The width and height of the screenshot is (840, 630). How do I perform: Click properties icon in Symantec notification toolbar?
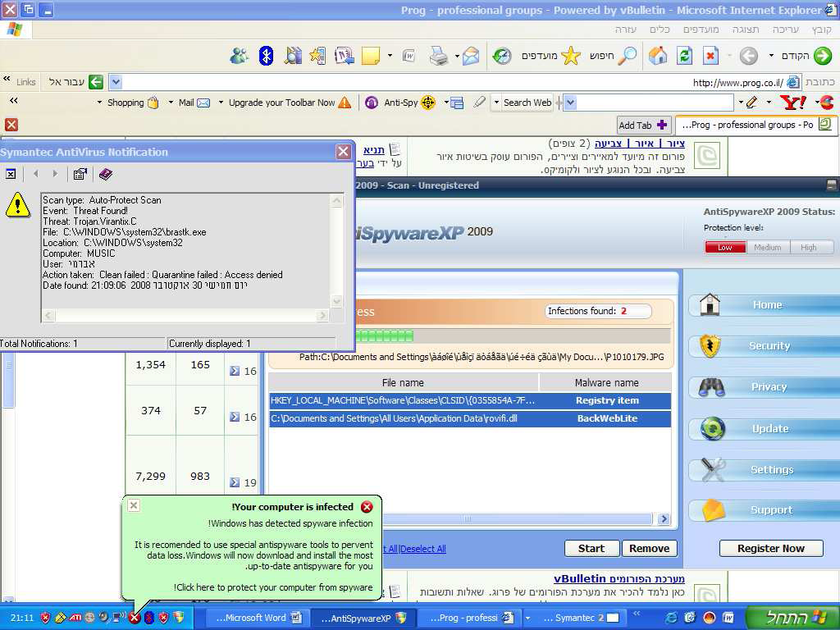click(x=80, y=174)
